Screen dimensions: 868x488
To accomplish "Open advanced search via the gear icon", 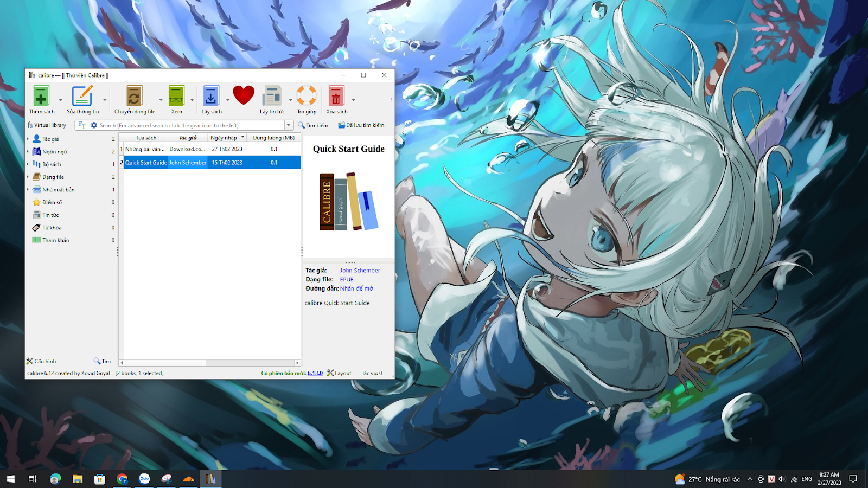I will [94, 125].
